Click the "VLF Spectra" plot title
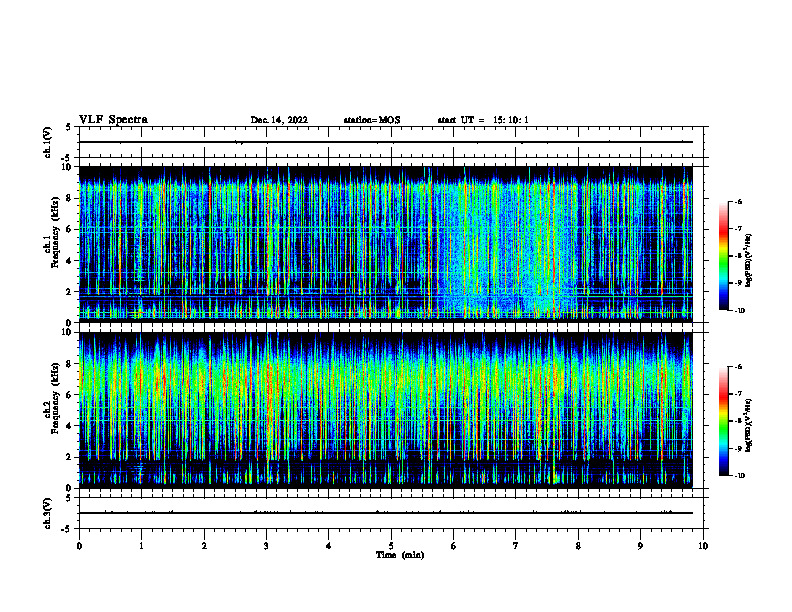Screen dimensions: 792x612 point(113,120)
